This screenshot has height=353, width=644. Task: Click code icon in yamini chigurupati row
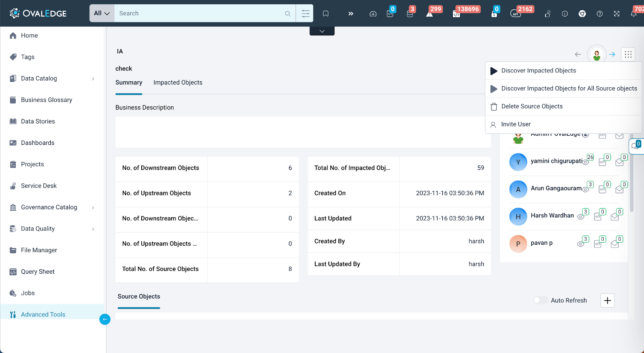pyautogui.click(x=603, y=162)
